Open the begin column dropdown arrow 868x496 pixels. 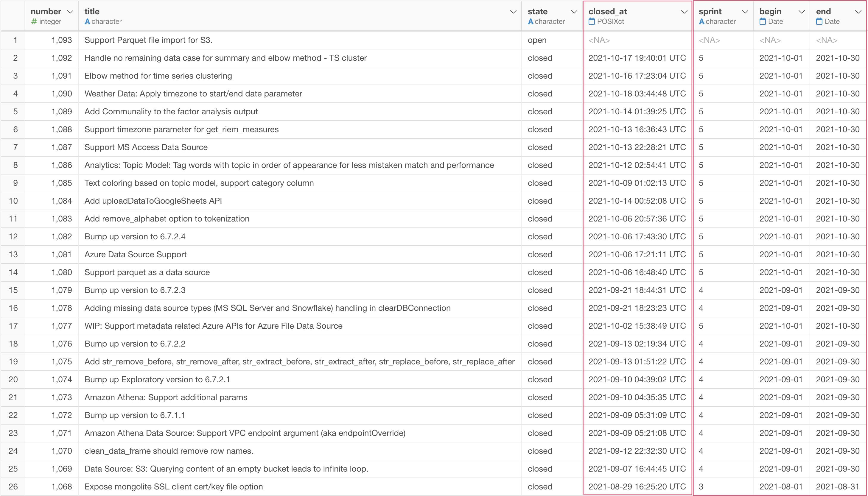point(802,12)
